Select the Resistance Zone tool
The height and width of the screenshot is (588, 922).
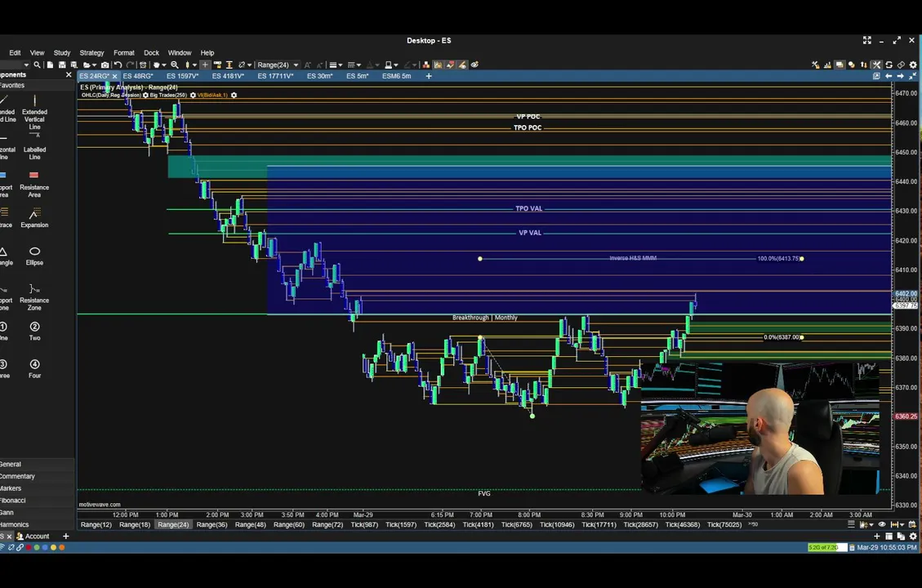pyautogui.click(x=34, y=297)
